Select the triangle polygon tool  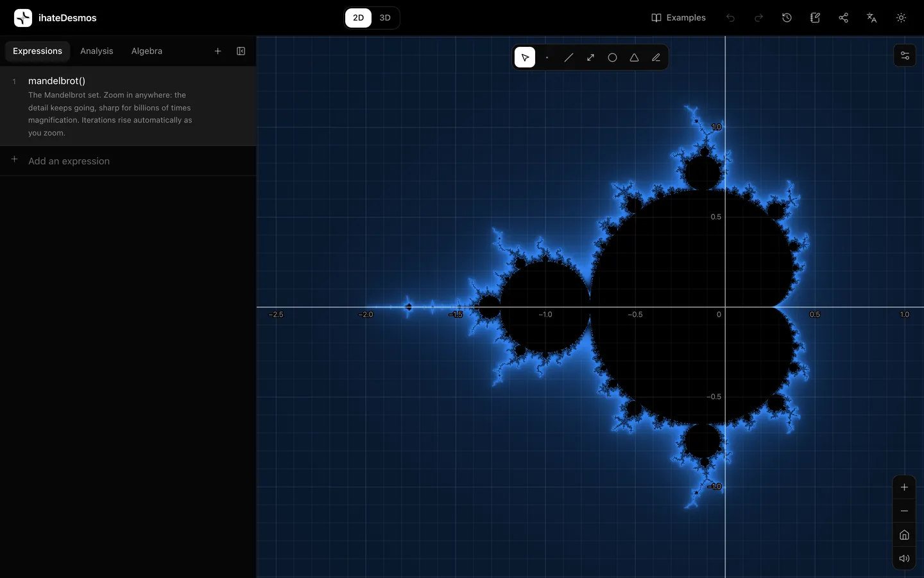point(634,58)
